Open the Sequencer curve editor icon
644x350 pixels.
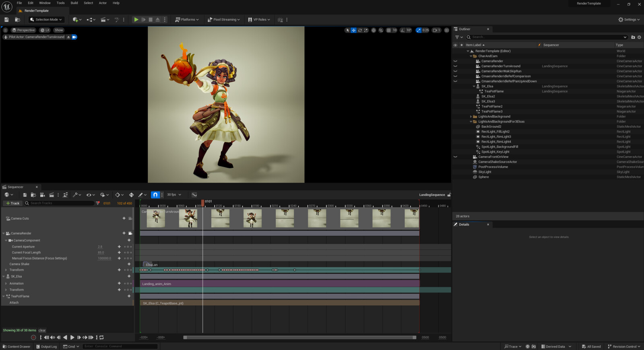(194, 195)
